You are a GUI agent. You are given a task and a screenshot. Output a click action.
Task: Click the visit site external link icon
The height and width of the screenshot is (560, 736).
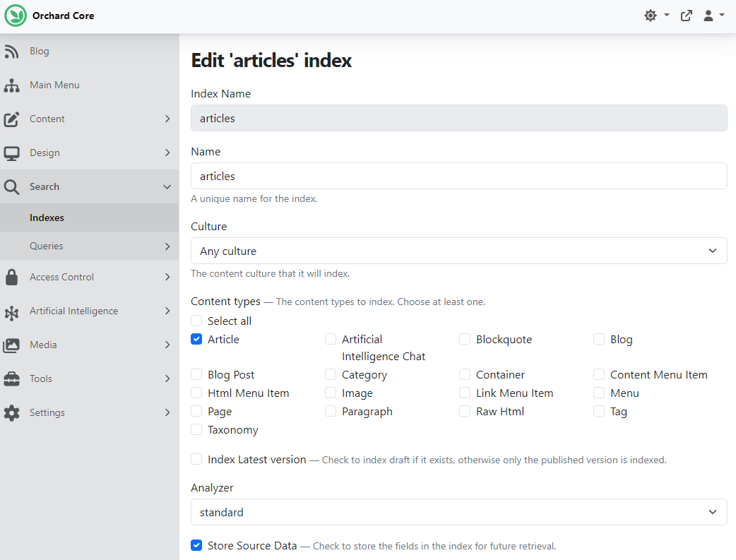(687, 16)
